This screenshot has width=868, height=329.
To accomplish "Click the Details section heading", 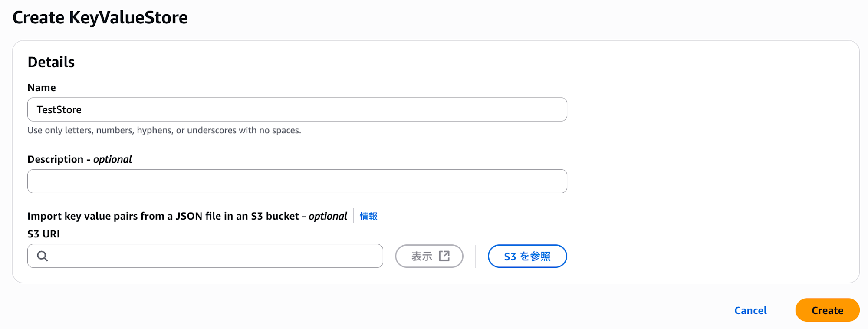I will coord(51,62).
